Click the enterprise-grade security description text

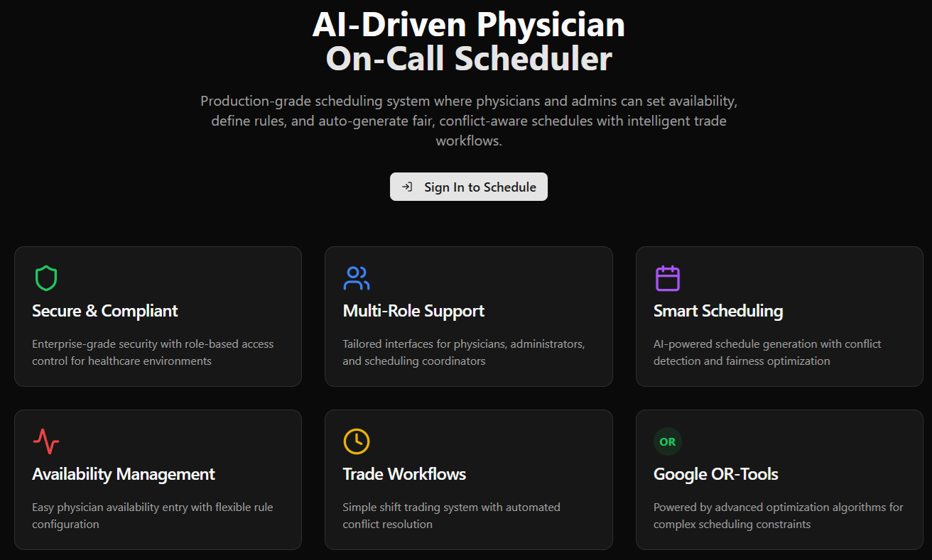153,353
